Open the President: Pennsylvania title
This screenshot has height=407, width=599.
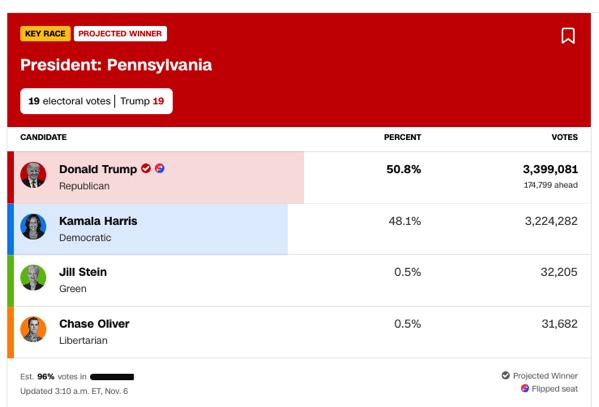[116, 65]
